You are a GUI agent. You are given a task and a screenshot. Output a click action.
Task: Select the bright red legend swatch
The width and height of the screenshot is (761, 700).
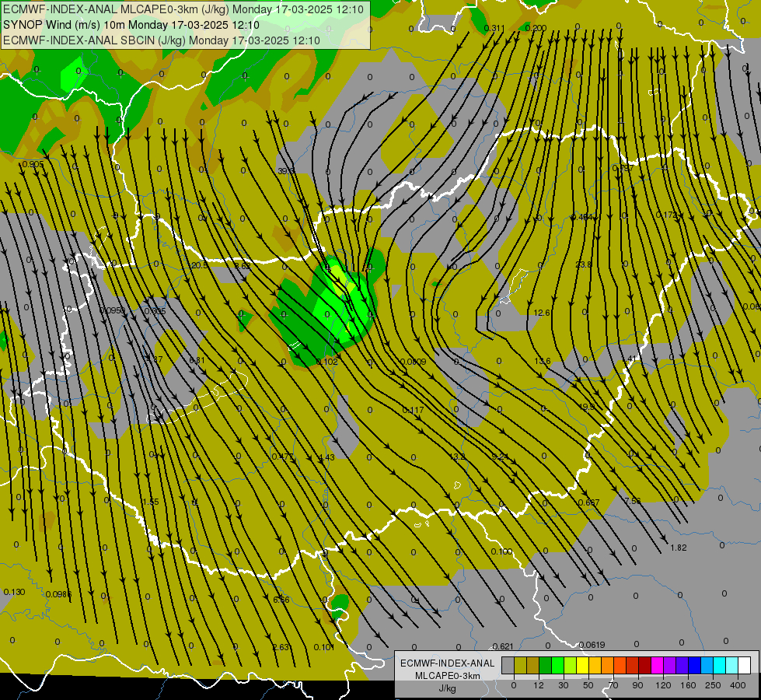[x=633, y=666]
